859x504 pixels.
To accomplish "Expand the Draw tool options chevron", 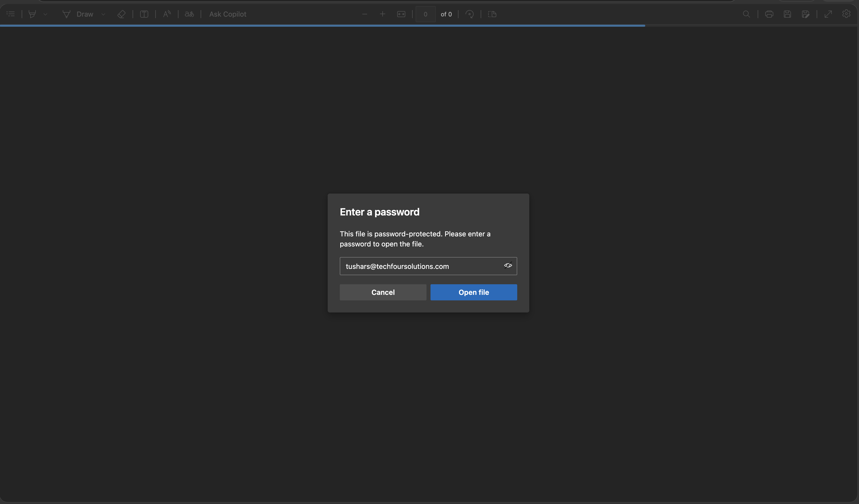I will pyautogui.click(x=103, y=14).
